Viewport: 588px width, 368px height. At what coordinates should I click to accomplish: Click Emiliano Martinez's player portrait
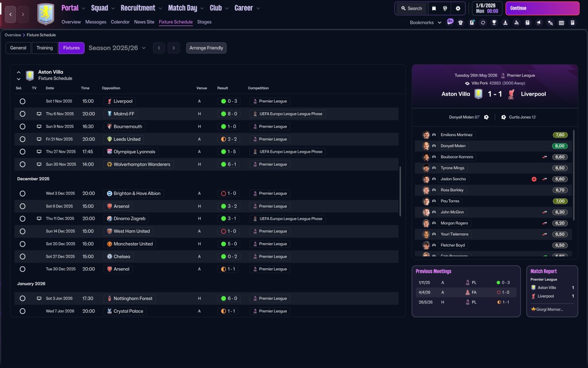pyautogui.click(x=426, y=135)
